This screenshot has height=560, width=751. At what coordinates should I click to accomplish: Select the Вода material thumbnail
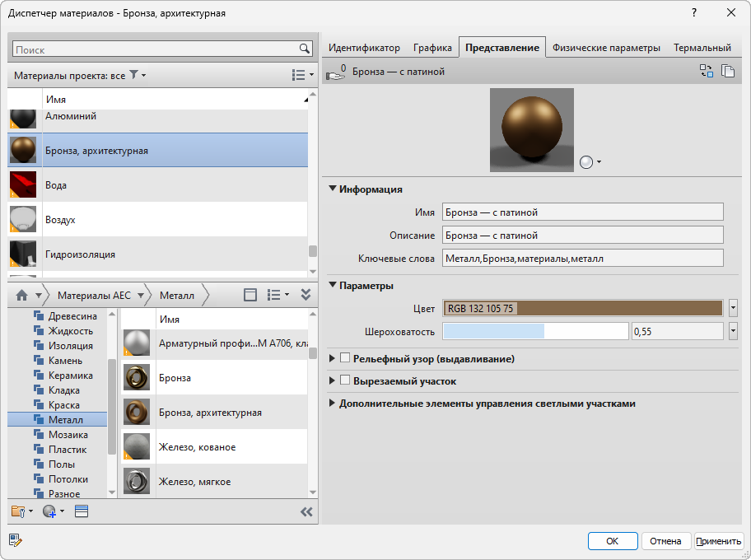coord(23,185)
